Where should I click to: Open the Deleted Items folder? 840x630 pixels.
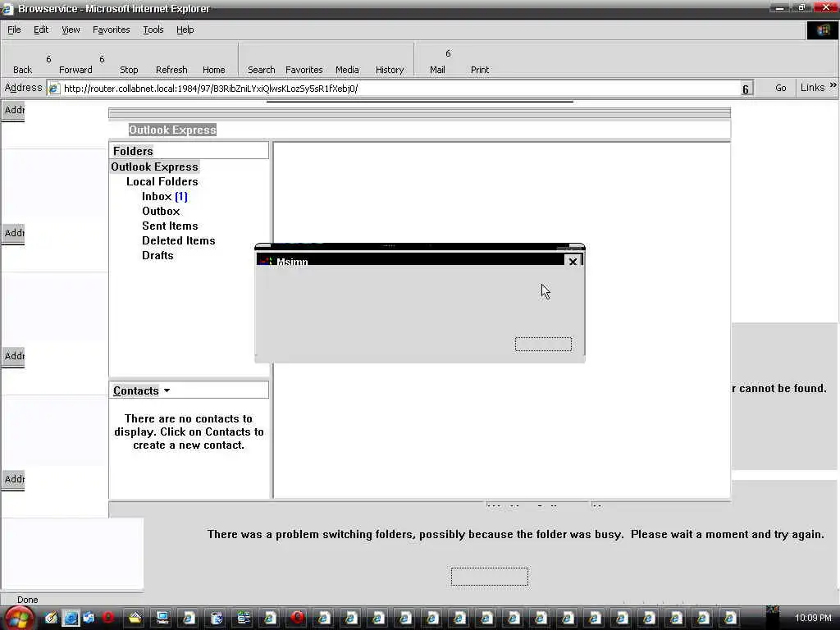point(178,240)
